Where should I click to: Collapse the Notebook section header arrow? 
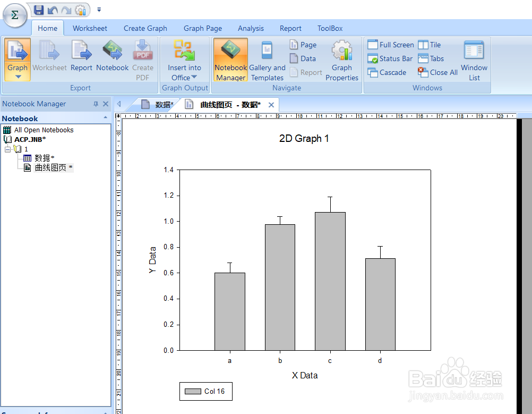click(106, 117)
